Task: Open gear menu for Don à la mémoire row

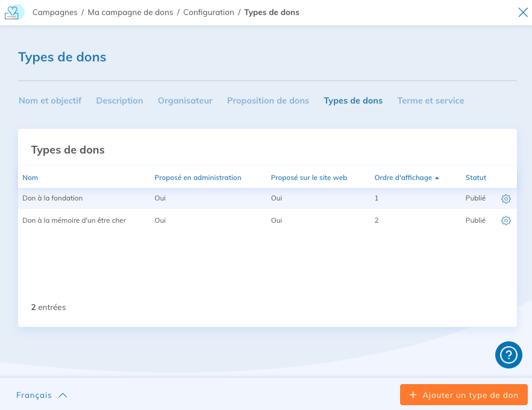Action: [505, 221]
